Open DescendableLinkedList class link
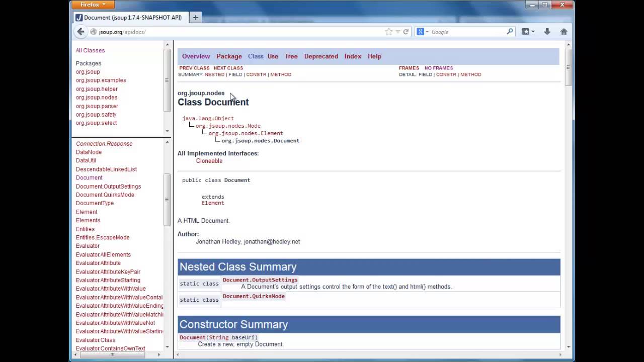Image resolution: width=644 pixels, height=362 pixels. [106, 169]
